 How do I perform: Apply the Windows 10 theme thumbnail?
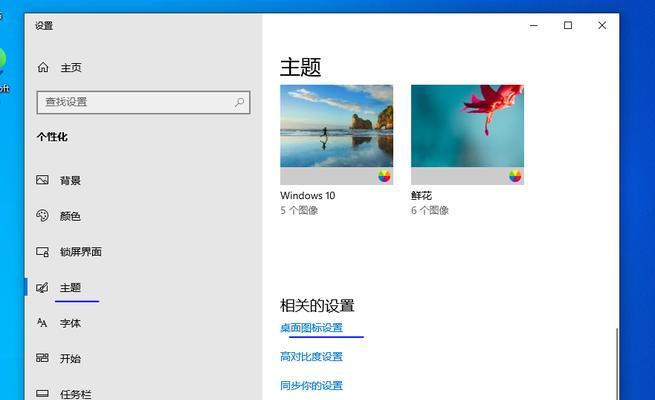coord(337,134)
